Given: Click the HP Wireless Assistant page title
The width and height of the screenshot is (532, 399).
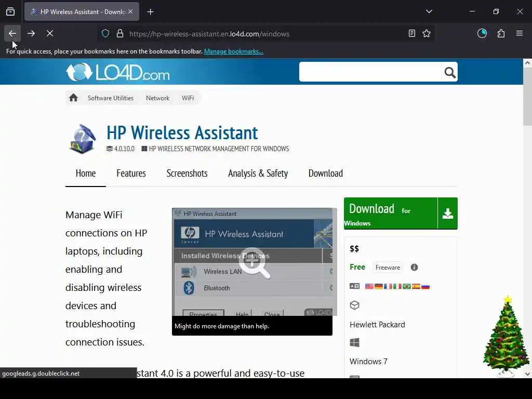Looking at the screenshot, I should click(x=182, y=132).
